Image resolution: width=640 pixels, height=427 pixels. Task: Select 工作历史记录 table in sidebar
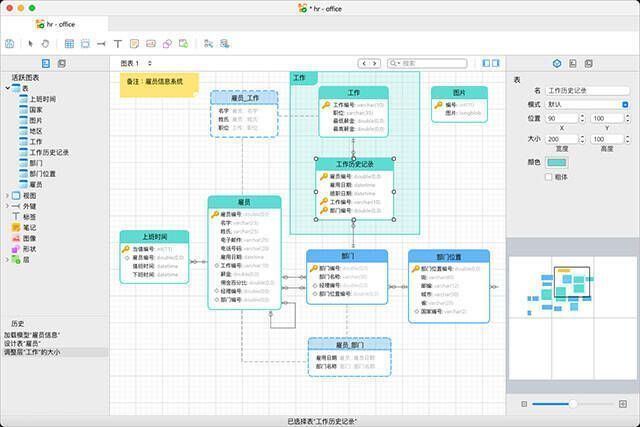(48, 153)
